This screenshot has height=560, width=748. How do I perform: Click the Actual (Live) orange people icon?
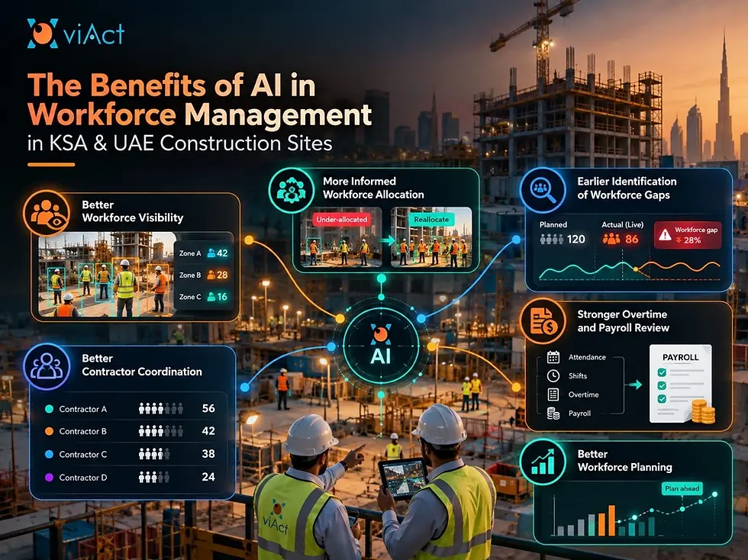pos(611,239)
